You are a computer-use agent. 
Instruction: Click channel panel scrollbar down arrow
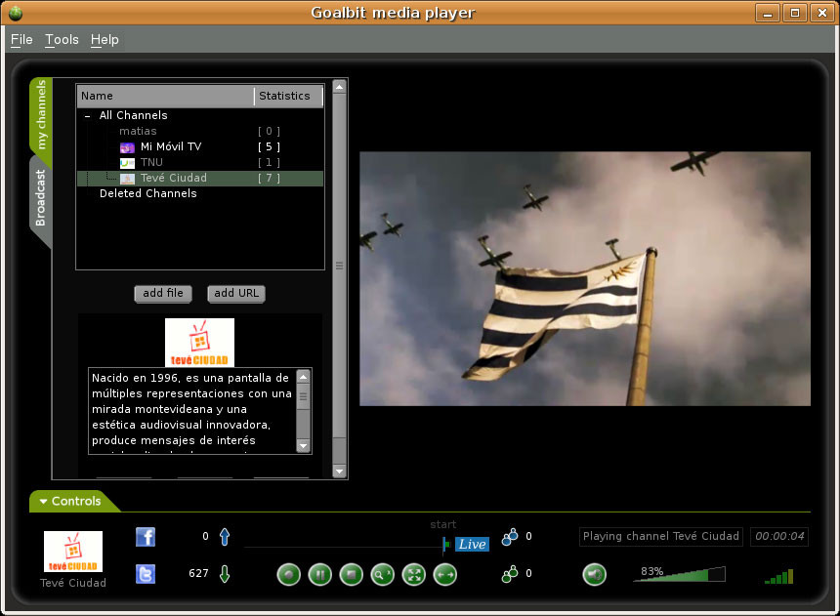click(339, 472)
